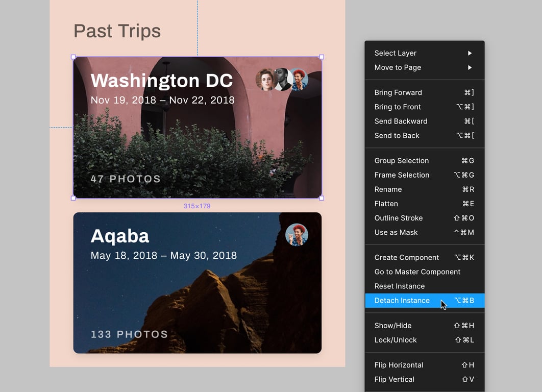Image resolution: width=542 pixels, height=392 pixels.
Task: Click Rename in the context menu
Action: click(388, 189)
